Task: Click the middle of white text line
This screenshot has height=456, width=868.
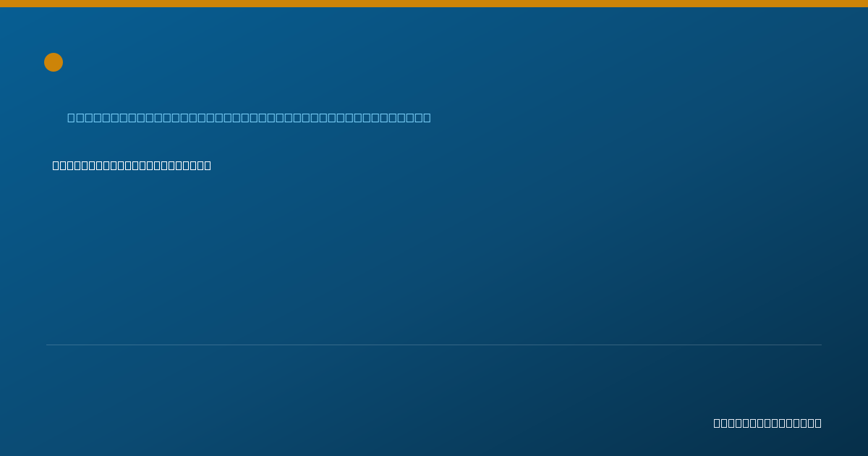Action: pyautogui.click(x=132, y=165)
